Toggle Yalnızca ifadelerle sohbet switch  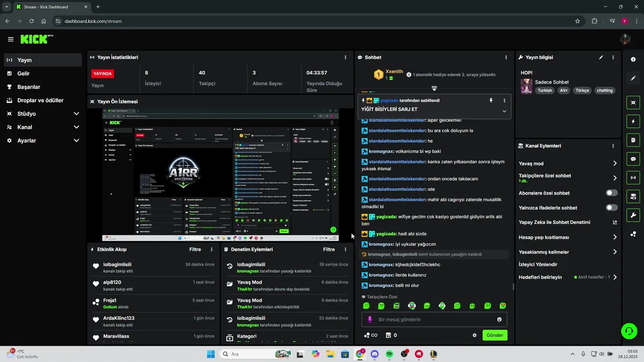(611, 208)
